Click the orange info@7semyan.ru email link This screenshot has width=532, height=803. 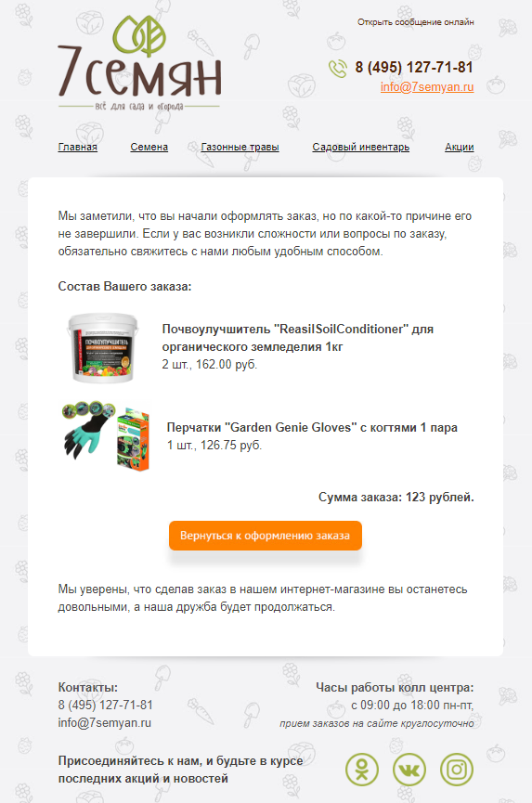[x=427, y=87]
